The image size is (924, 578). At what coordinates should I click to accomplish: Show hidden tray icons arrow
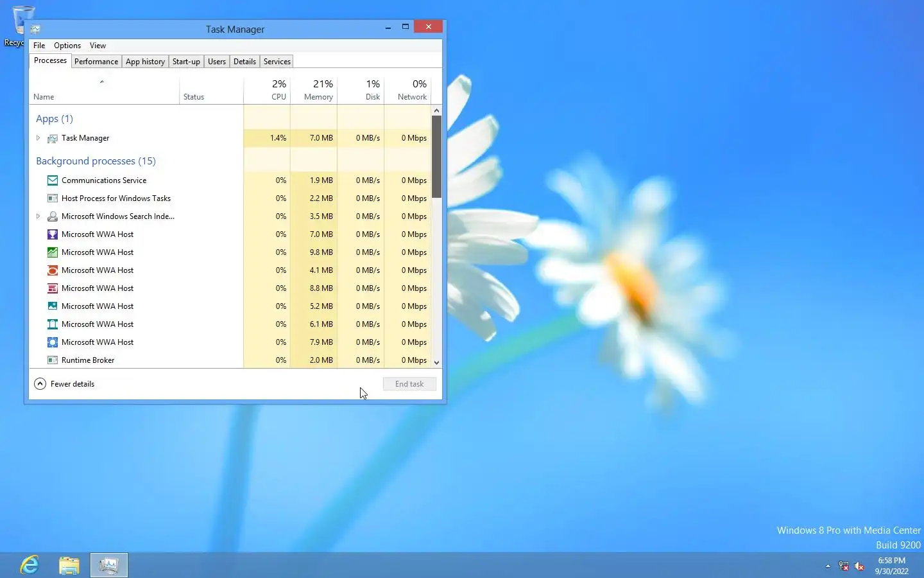(x=828, y=566)
